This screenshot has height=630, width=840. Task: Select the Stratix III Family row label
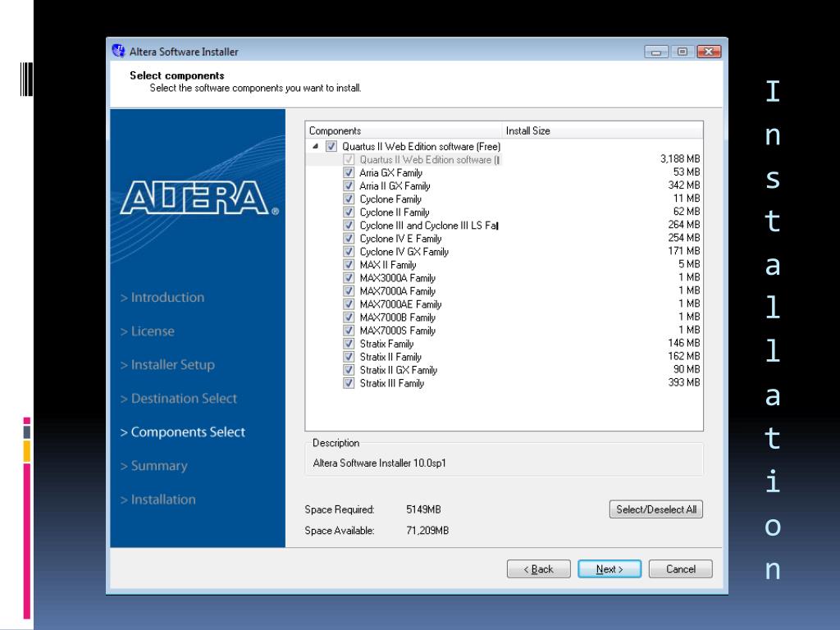coord(391,383)
